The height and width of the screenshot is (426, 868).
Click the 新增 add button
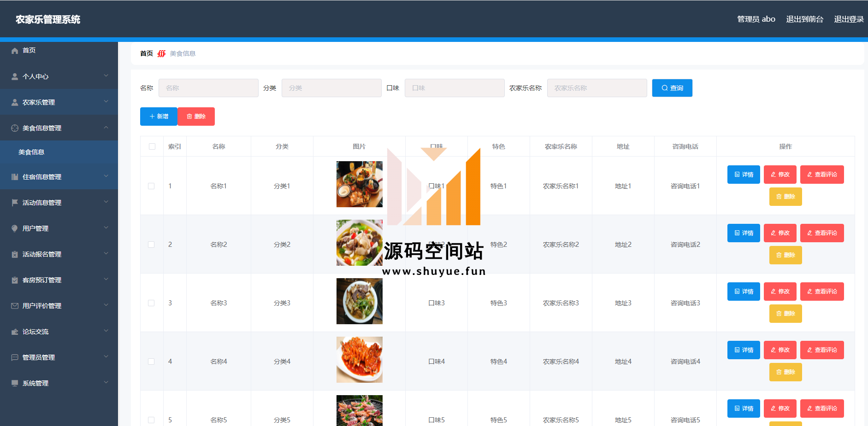coord(159,117)
